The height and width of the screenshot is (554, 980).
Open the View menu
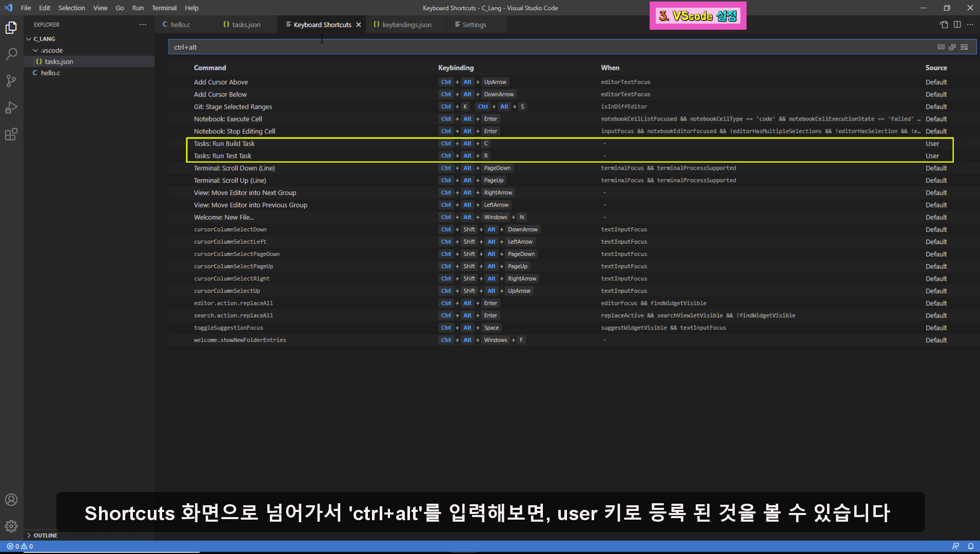click(100, 8)
